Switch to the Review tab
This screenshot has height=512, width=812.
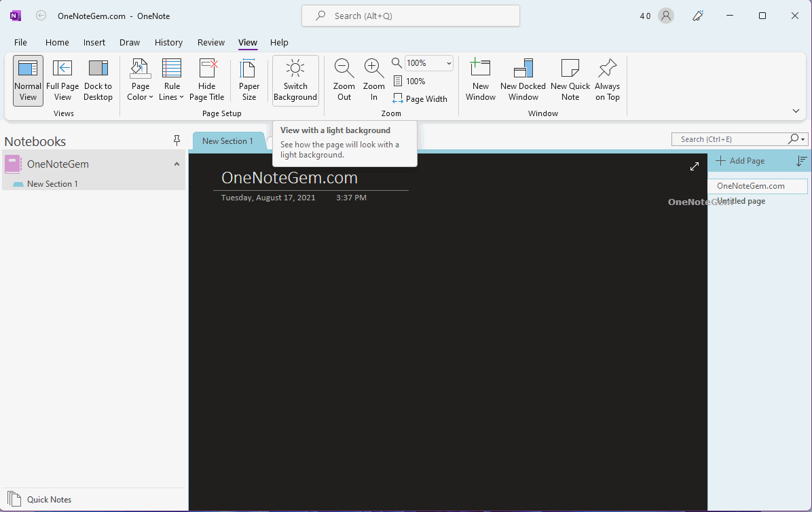point(210,43)
